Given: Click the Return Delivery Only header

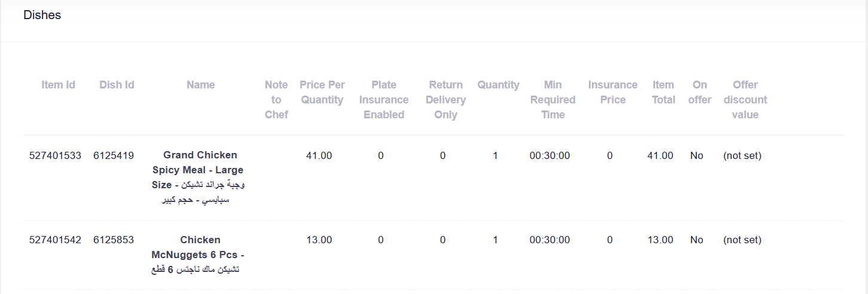Looking at the screenshot, I should [445, 100].
